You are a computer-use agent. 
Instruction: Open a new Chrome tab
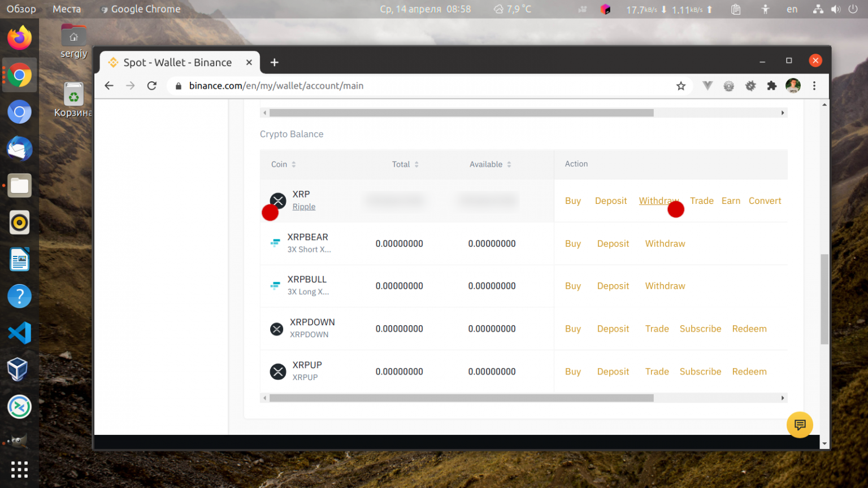tap(275, 63)
